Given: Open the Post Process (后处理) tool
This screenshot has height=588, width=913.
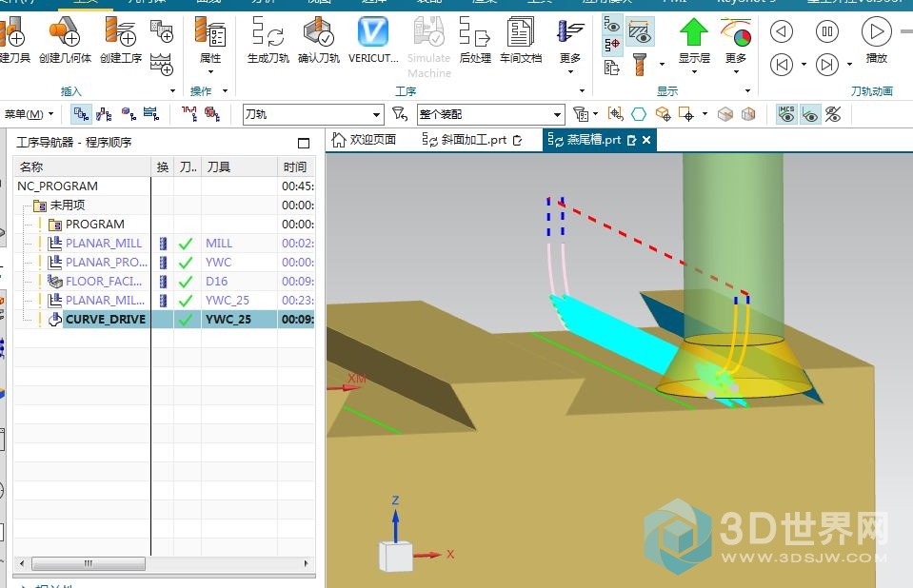Looking at the screenshot, I should (x=475, y=40).
